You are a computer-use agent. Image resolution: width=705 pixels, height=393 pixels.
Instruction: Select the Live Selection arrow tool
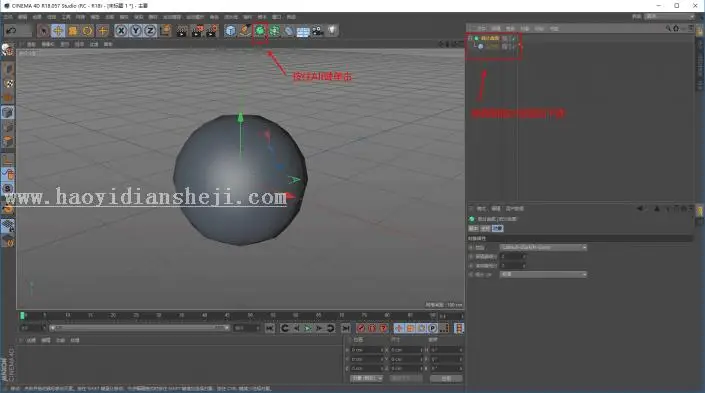[x=43, y=31]
